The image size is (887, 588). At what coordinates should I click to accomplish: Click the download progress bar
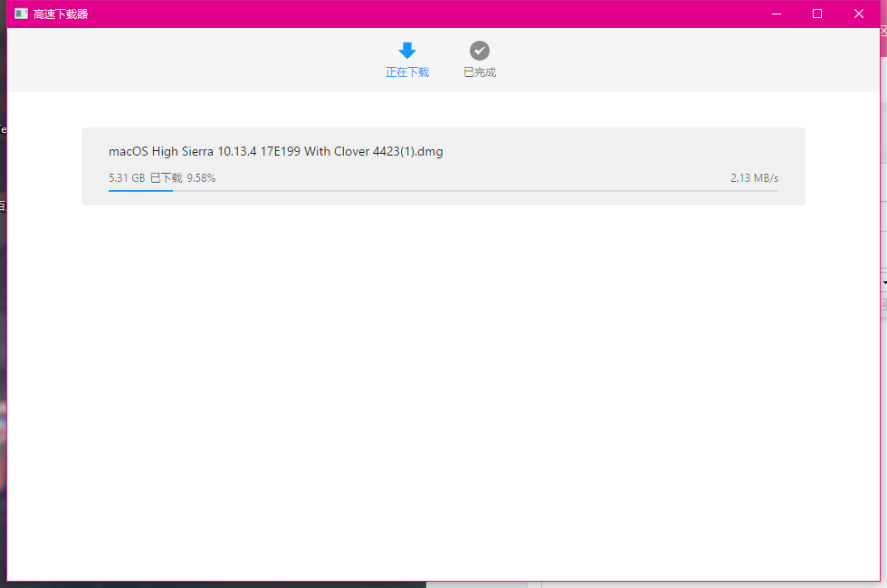pos(443,191)
